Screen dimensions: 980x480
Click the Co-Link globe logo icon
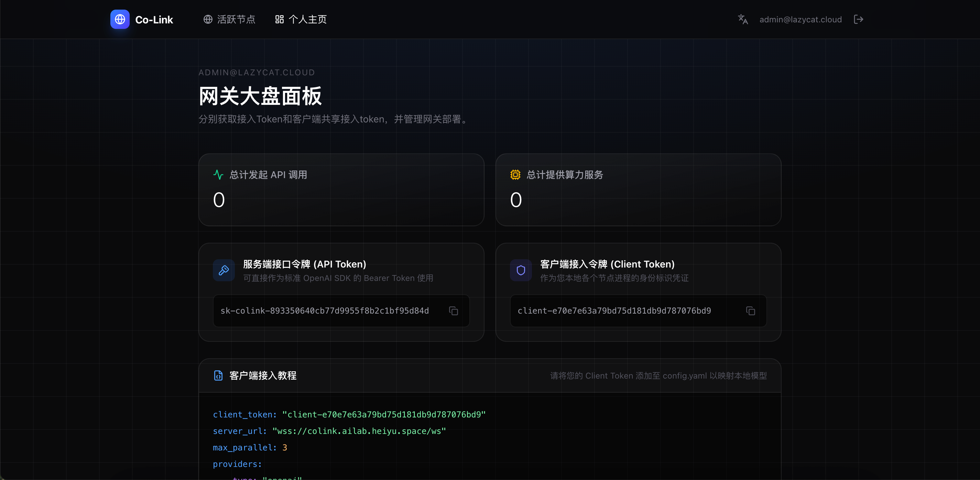click(x=120, y=19)
